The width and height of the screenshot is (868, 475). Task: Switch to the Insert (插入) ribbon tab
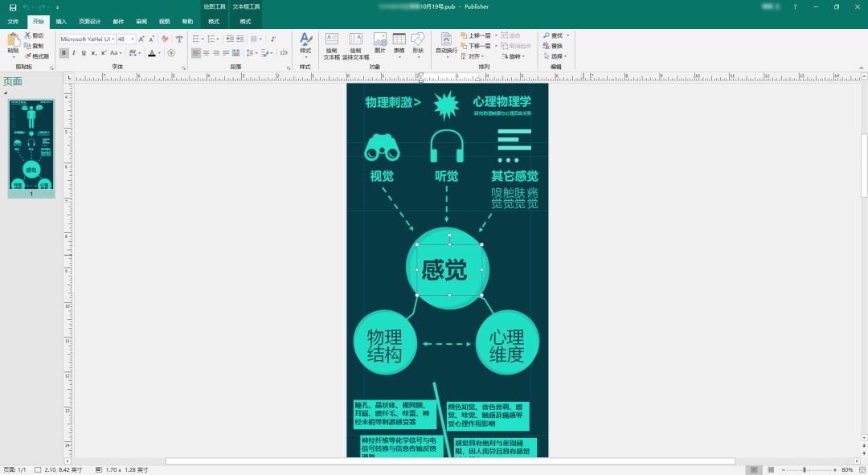coord(61,22)
